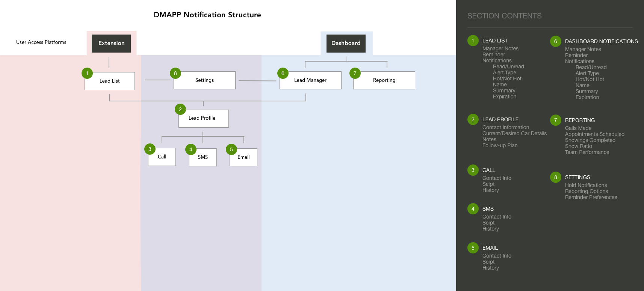The width and height of the screenshot is (644, 291).
Task: Click Reporting Options text
Action: pos(587,191)
